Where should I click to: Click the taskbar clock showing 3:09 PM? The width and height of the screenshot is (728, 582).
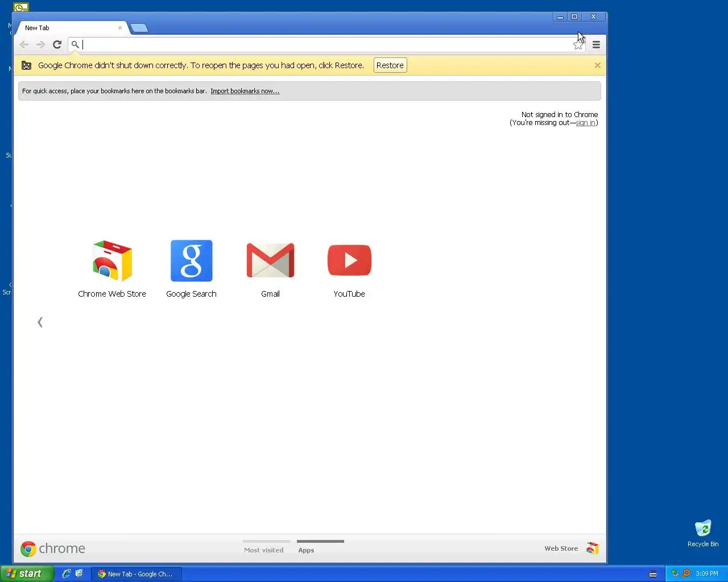707,573
